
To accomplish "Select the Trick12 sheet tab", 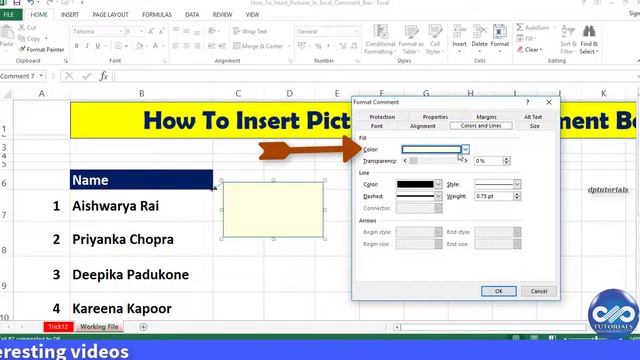I will pyautogui.click(x=58, y=327).
